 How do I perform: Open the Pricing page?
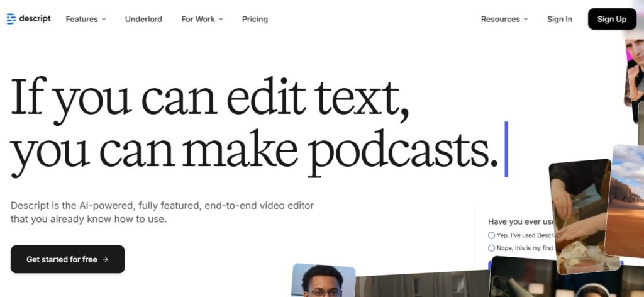(x=255, y=19)
